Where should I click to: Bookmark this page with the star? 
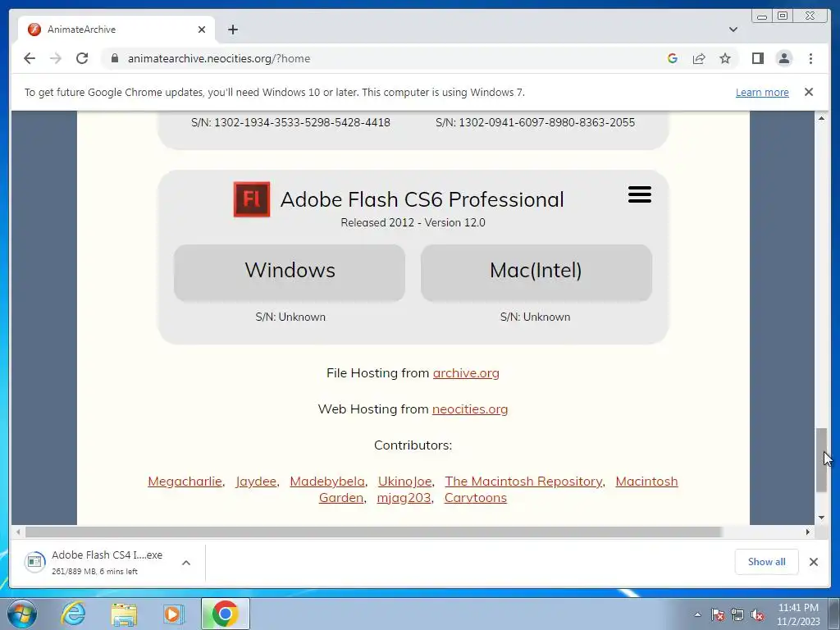(x=725, y=58)
